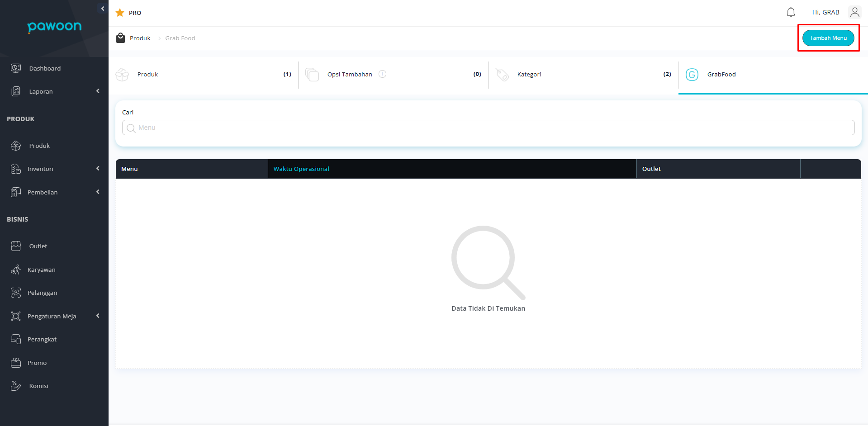The height and width of the screenshot is (426, 868).
Task: Click the Promo gift icon
Action: click(x=16, y=363)
